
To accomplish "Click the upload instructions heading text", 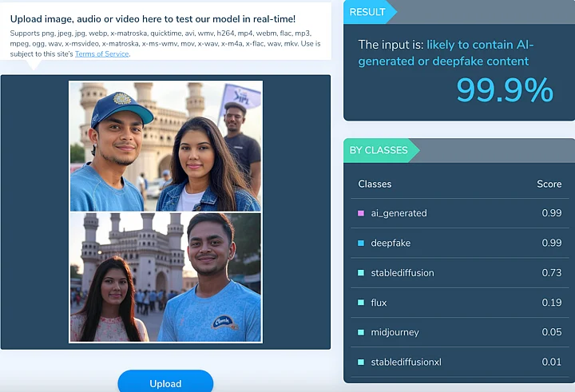I will click(x=153, y=19).
